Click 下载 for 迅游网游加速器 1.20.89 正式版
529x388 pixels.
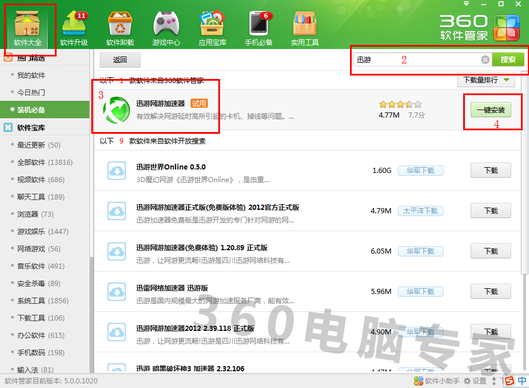pyautogui.click(x=491, y=251)
